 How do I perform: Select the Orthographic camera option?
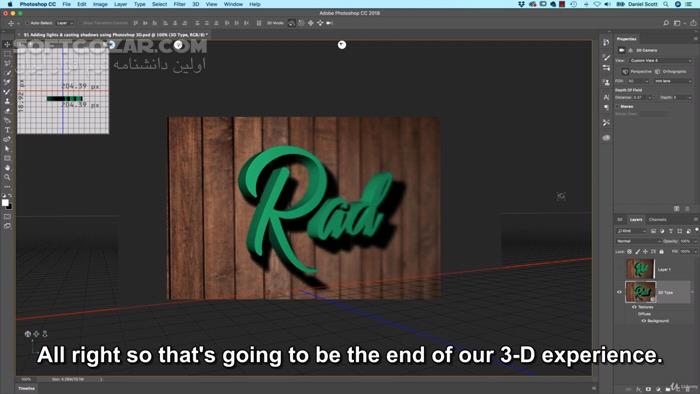671,71
